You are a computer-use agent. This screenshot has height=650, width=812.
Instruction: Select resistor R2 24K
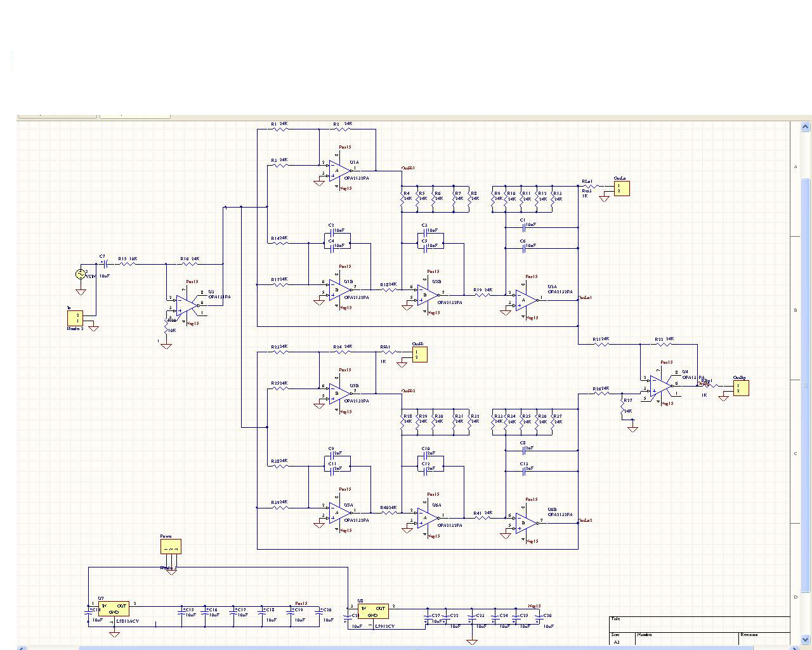(341, 129)
